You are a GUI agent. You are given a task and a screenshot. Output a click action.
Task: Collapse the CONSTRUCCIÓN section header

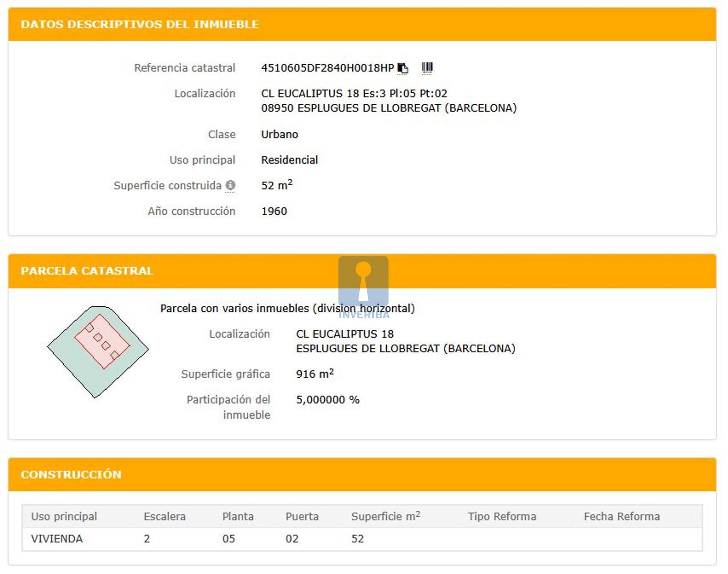71,474
